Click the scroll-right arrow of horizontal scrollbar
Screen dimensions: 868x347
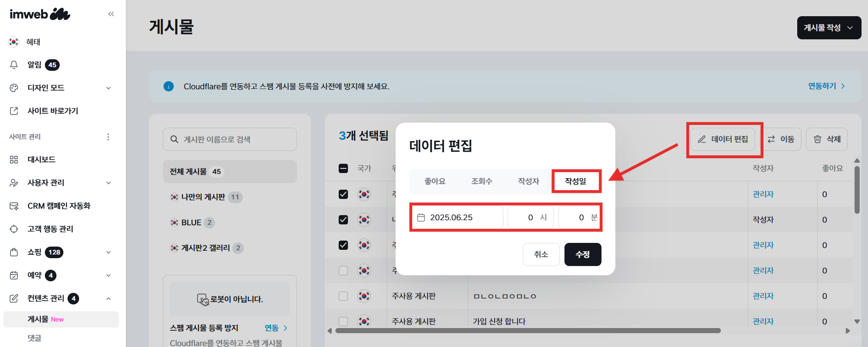coord(848,331)
